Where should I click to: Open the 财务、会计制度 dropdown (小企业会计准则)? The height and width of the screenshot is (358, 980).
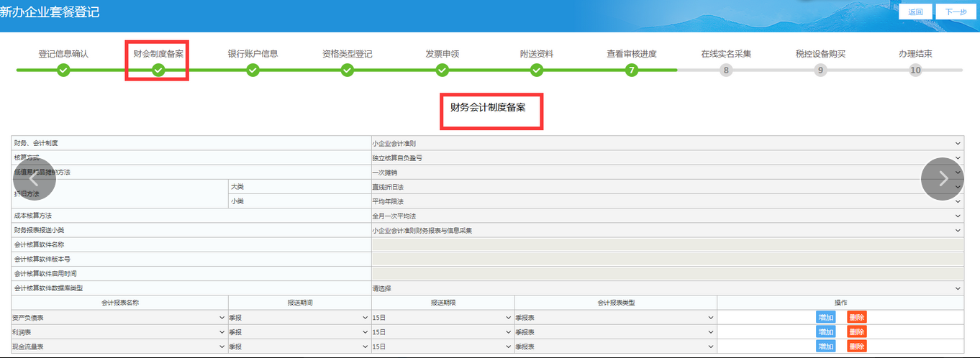[x=667, y=144]
